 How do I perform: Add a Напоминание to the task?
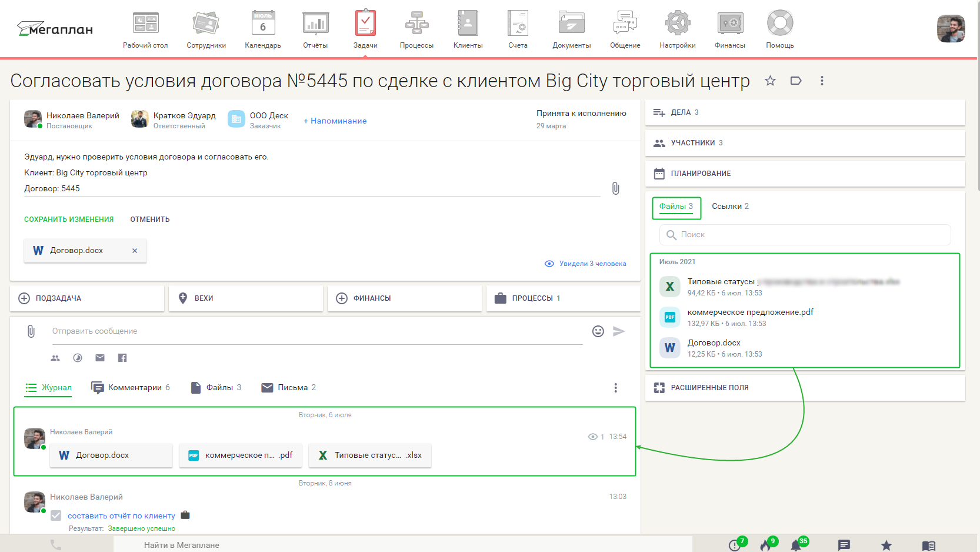click(x=335, y=121)
